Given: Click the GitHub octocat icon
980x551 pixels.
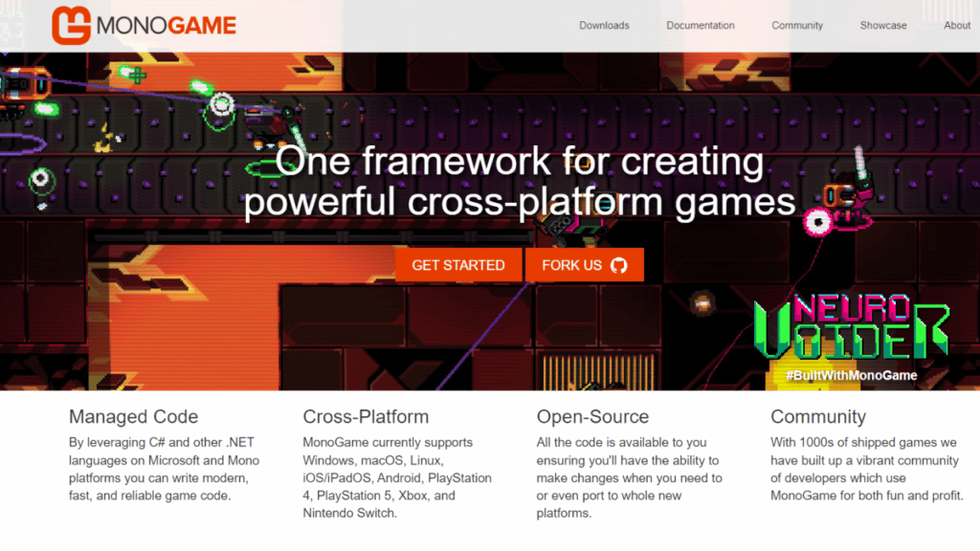Looking at the screenshot, I should (619, 266).
